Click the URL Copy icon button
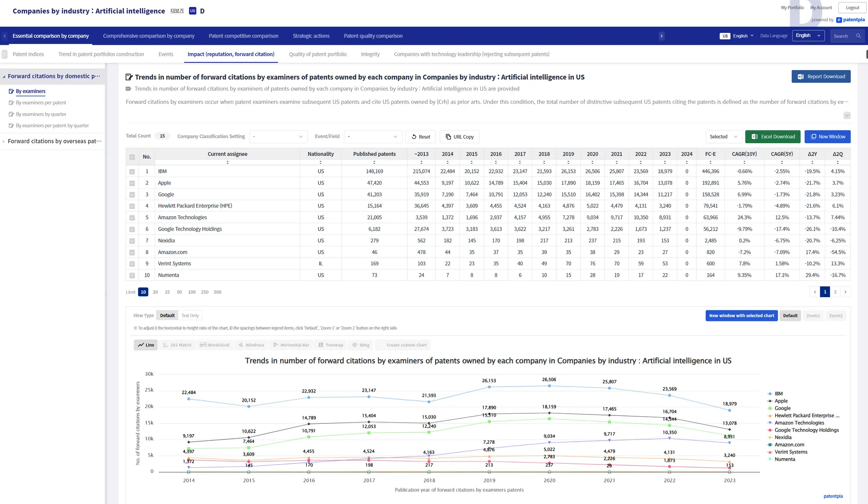This screenshot has width=868, height=504. click(448, 137)
